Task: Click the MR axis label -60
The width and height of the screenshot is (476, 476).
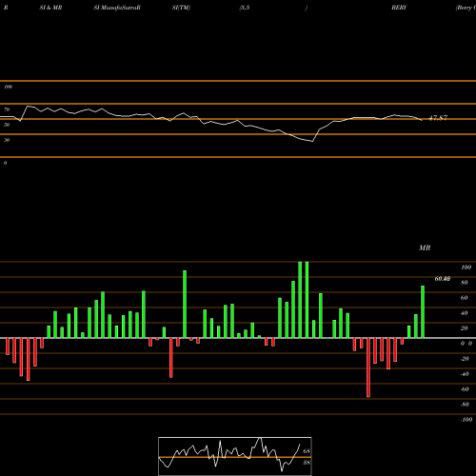Action: click(465, 389)
